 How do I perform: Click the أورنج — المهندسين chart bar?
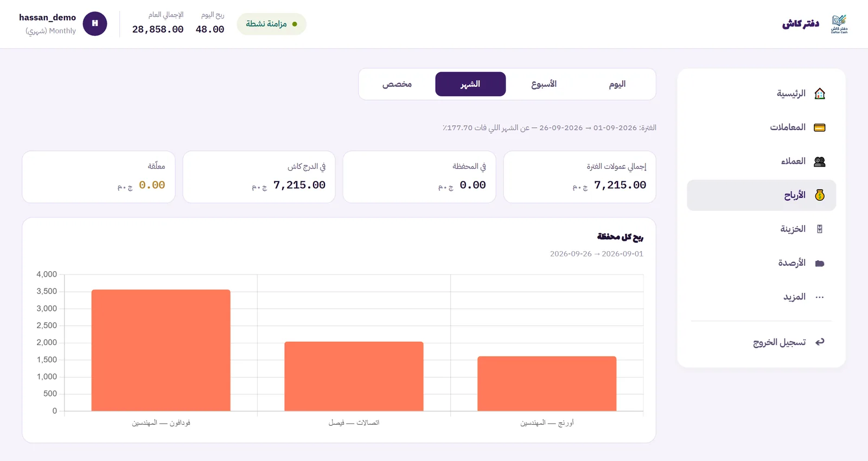[x=547, y=383]
